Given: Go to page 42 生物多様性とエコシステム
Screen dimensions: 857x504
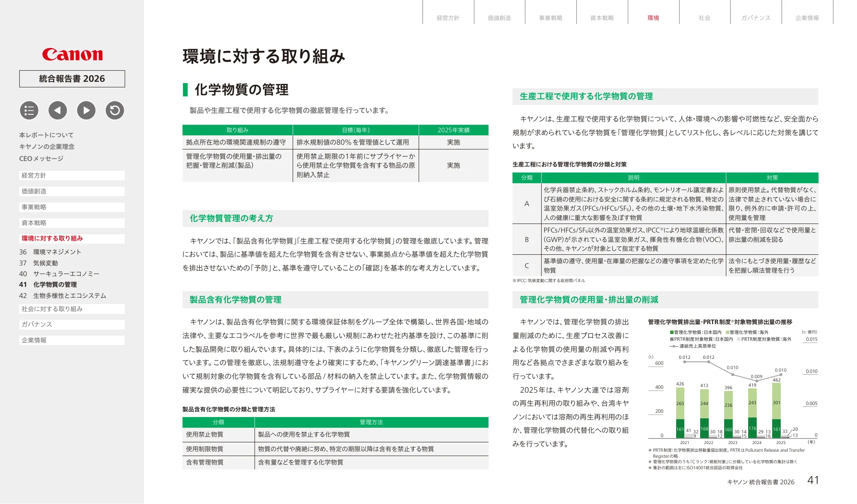Looking at the screenshot, I should coord(63,295).
